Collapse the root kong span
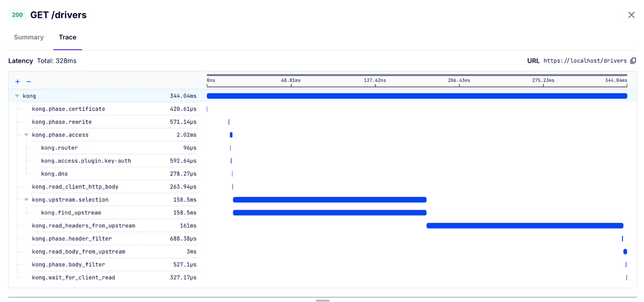644x302 pixels. [x=17, y=96]
